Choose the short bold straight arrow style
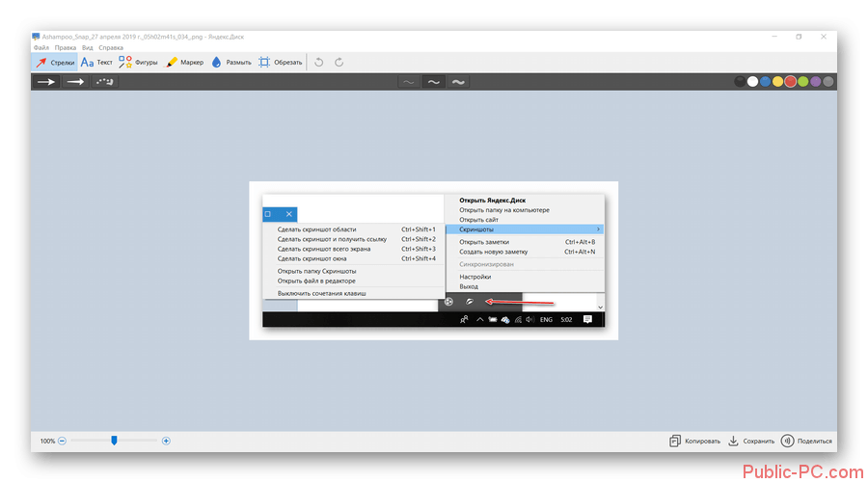 [x=46, y=82]
